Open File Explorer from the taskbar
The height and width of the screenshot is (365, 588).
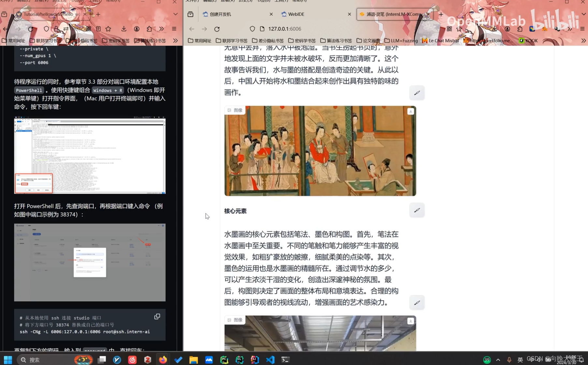pos(194,359)
